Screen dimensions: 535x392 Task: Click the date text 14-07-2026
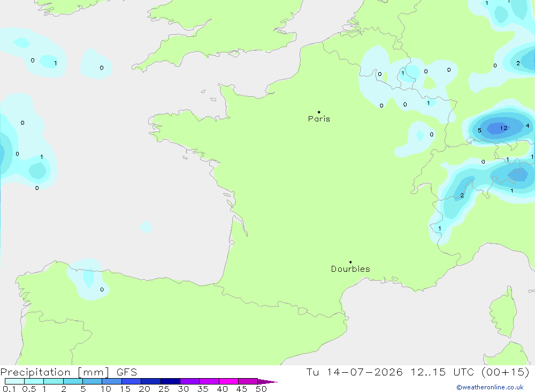(365, 372)
